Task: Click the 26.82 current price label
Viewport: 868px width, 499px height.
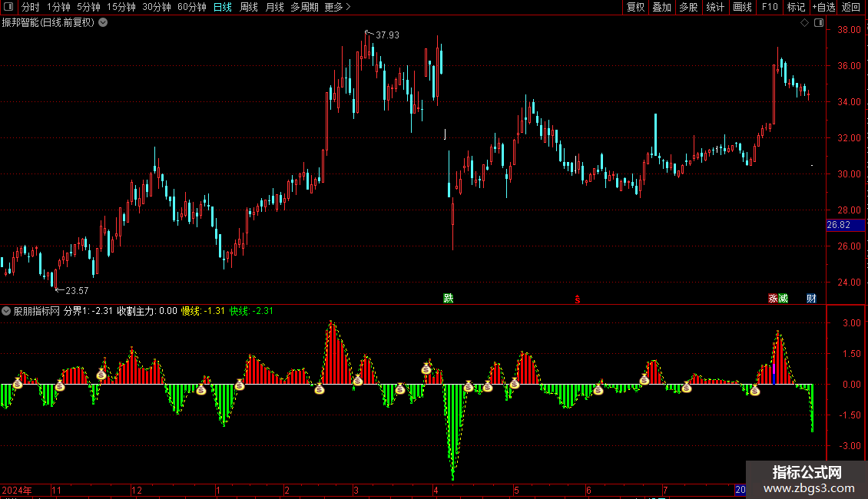Action: coord(845,225)
